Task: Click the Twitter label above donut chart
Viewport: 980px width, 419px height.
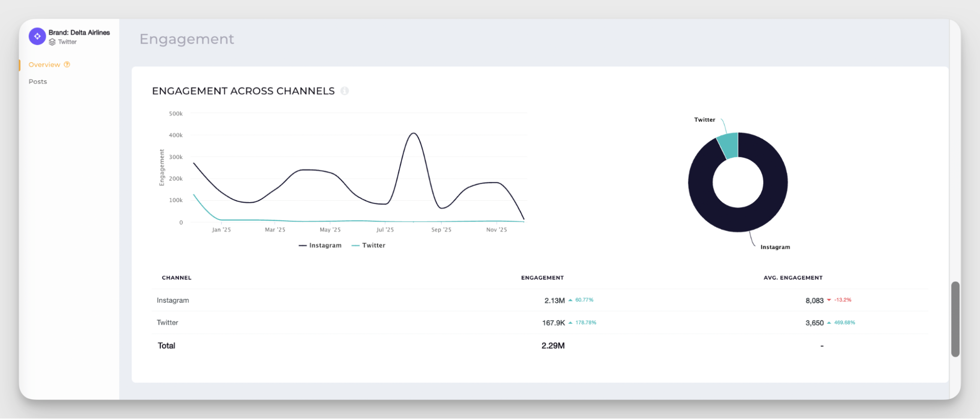Action: (x=704, y=120)
